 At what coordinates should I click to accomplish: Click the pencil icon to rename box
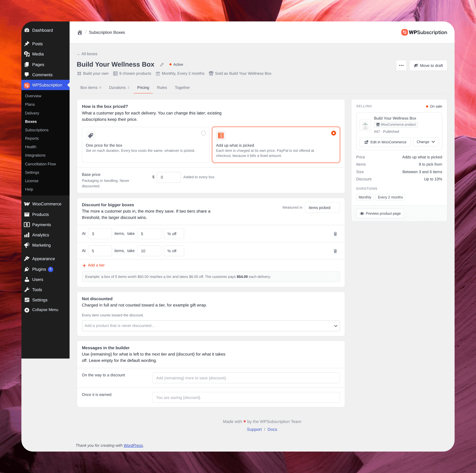coord(162,65)
